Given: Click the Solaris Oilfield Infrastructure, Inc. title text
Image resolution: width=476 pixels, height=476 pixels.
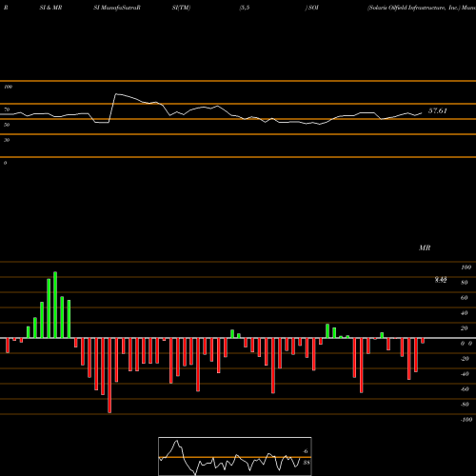Looking at the screenshot, I should 414,8.
